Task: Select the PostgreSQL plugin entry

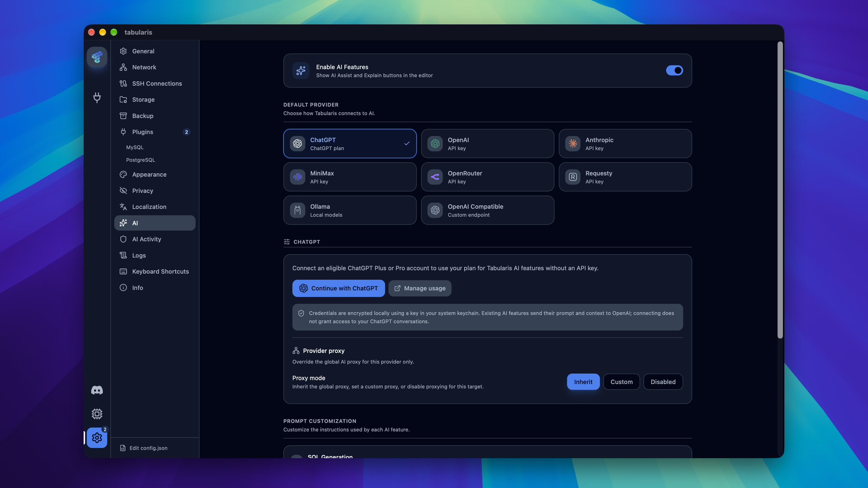Action: point(141,160)
